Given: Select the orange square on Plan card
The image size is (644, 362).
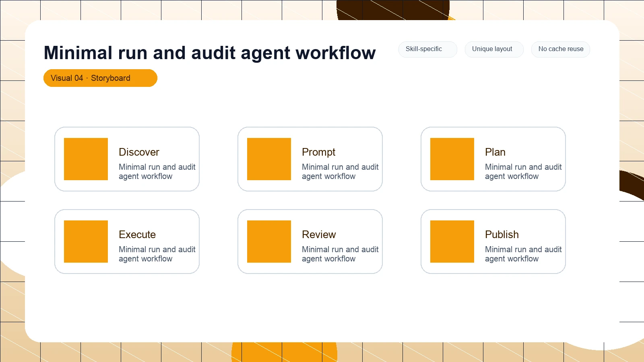Looking at the screenshot, I should click(452, 159).
